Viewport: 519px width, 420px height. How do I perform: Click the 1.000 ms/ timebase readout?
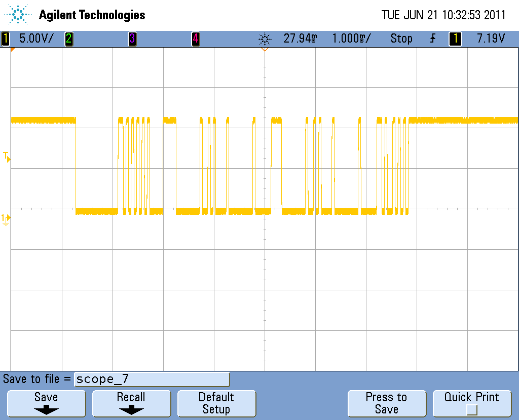pos(352,39)
